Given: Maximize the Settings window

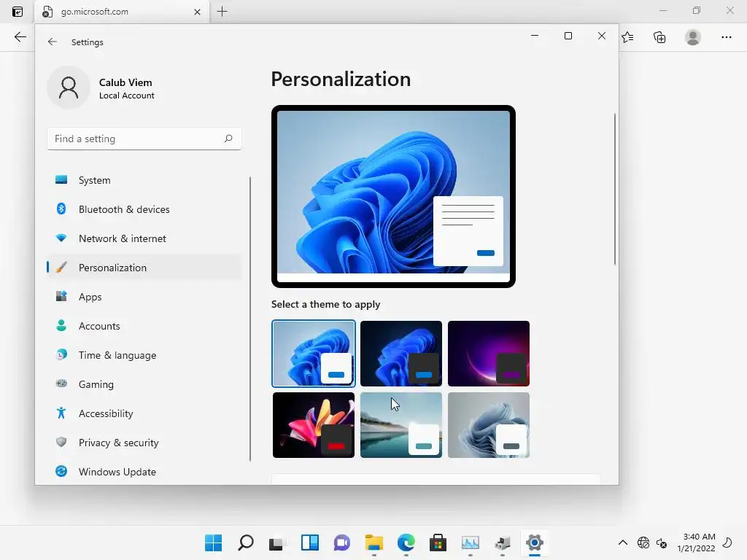Looking at the screenshot, I should [x=568, y=36].
